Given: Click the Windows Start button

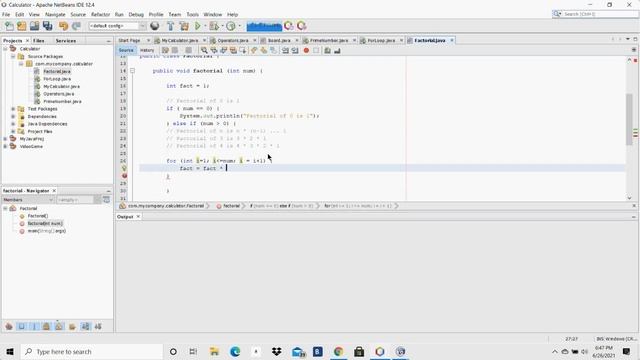Looking at the screenshot, I should click(x=10, y=351).
